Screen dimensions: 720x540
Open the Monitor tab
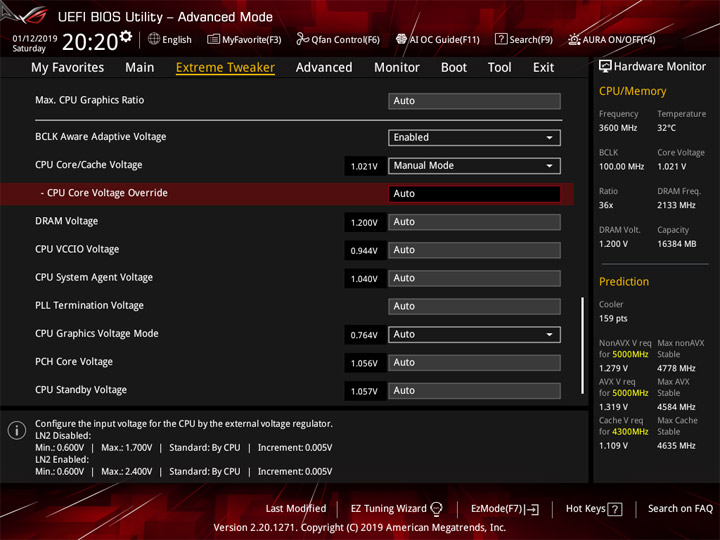pyautogui.click(x=397, y=68)
